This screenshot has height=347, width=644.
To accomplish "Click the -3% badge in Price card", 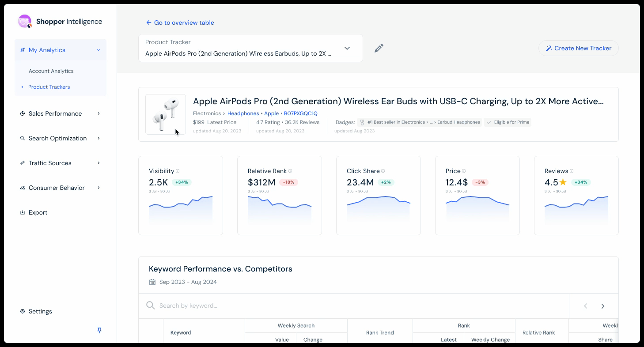I will (480, 182).
